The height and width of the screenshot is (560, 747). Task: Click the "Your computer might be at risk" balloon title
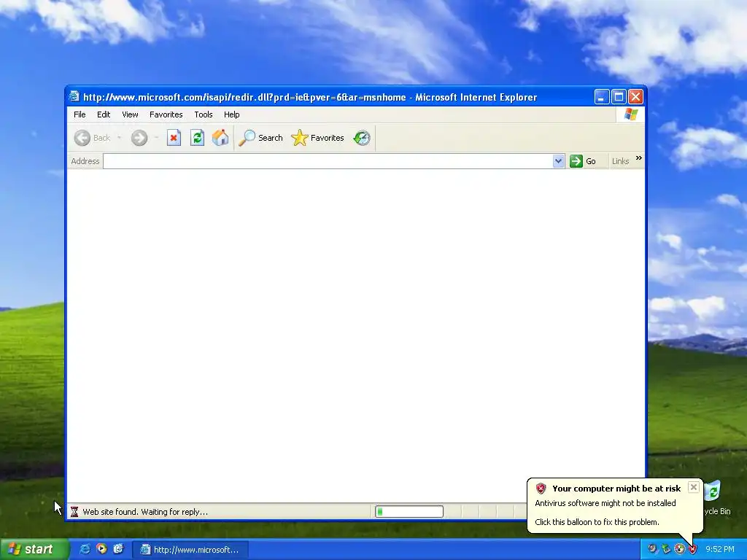(616, 489)
